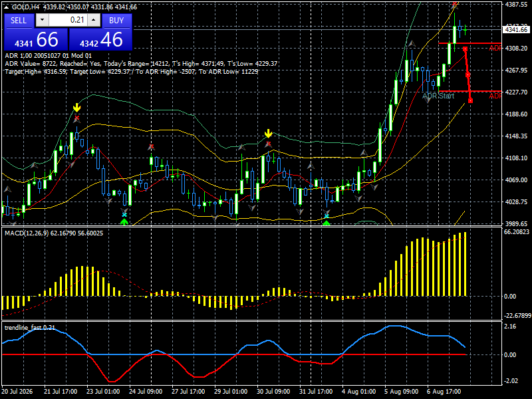Click time axis label 31 Jul 17:00
Screen dimensions: 532x399
point(316,392)
